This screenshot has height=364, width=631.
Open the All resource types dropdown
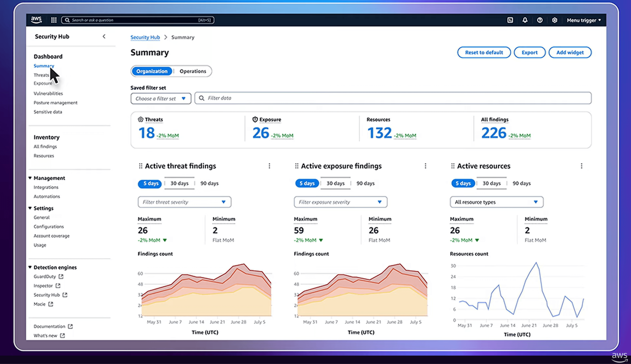[x=497, y=202]
